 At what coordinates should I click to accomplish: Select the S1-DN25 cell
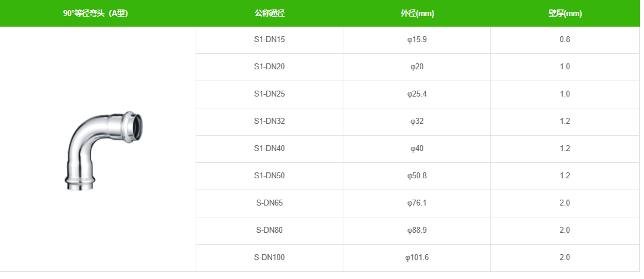269,94
